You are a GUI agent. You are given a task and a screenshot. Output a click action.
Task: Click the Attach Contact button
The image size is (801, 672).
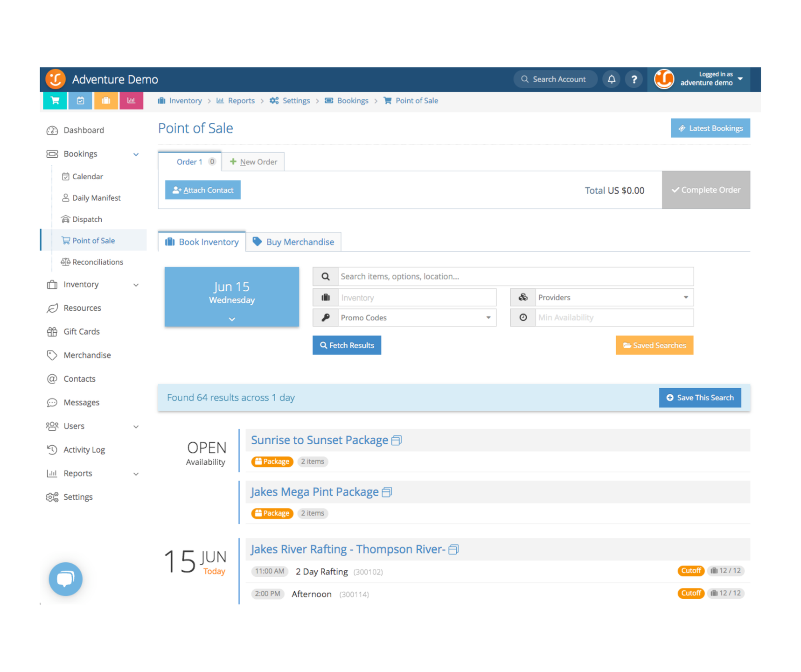tap(203, 190)
